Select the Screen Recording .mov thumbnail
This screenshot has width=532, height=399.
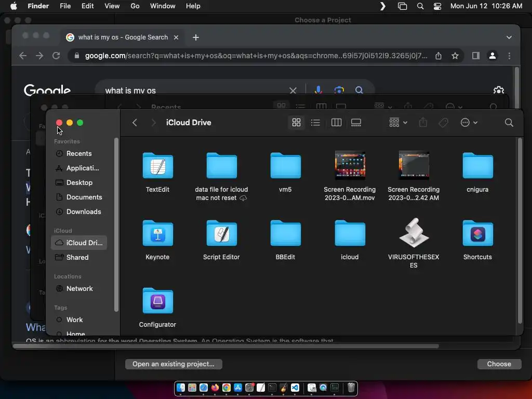point(350,165)
